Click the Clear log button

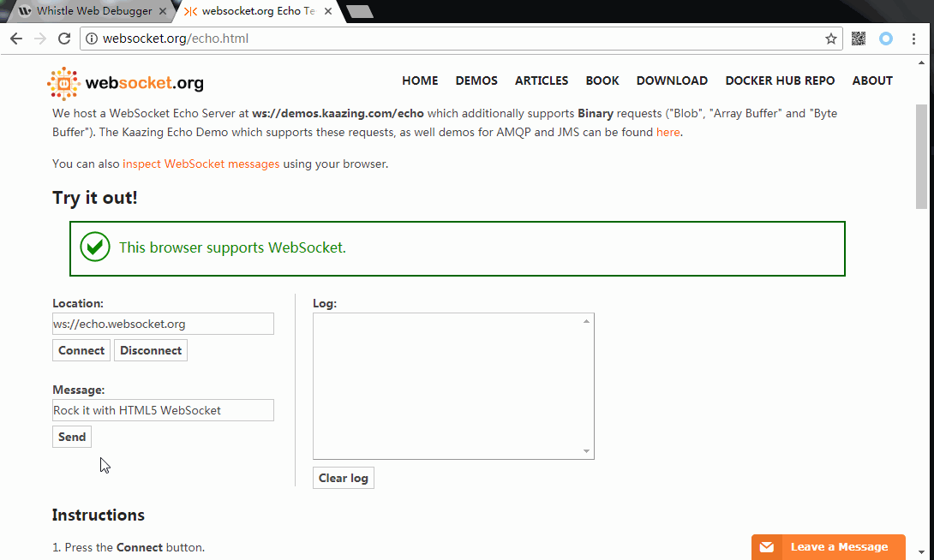tap(343, 478)
